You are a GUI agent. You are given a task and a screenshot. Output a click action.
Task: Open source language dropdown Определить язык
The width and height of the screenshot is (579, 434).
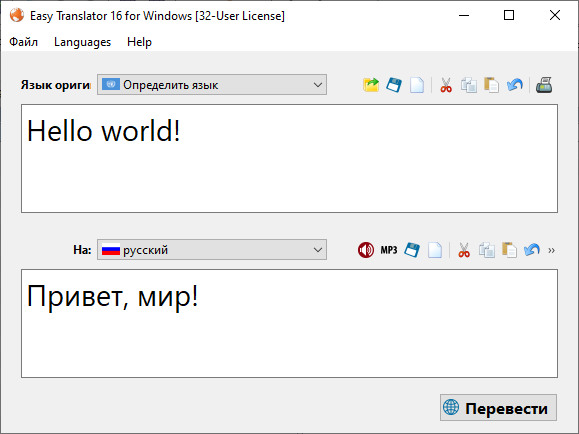[x=212, y=85]
